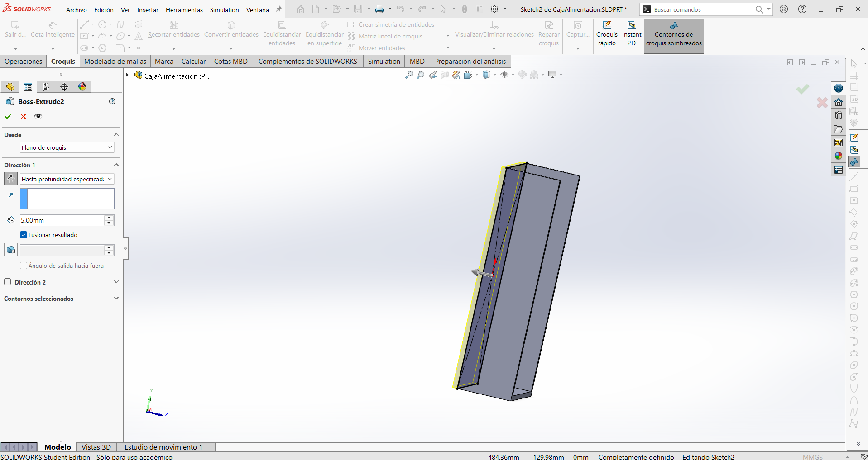The width and height of the screenshot is (868, 460).
Task: Switch to Operaciones tab
Action: [x=24, y=62]
